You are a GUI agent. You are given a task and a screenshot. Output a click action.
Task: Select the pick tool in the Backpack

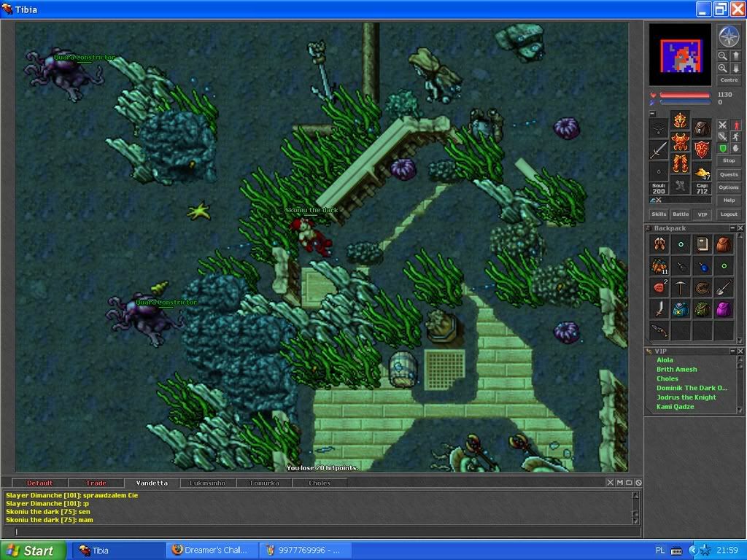coord(681,287)
